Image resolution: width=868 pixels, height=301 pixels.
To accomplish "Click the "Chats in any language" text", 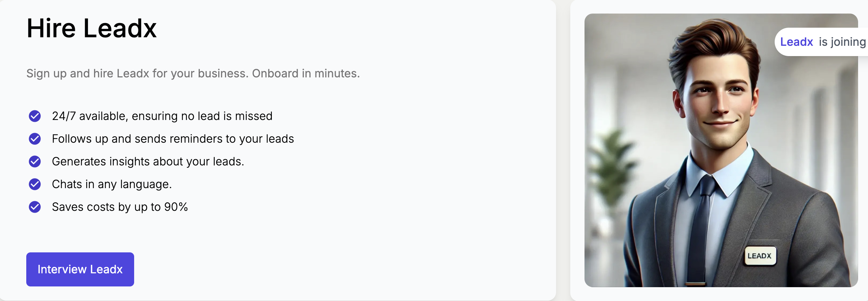I will click(112, 184).
